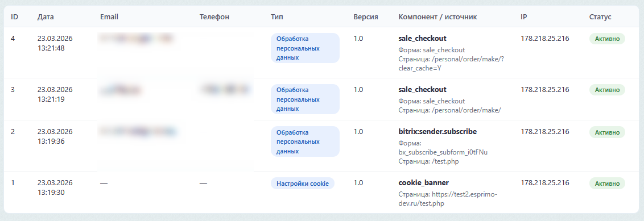Click the blurred phone in row 3
Screen dimensions: 644x221
(225, 89)
